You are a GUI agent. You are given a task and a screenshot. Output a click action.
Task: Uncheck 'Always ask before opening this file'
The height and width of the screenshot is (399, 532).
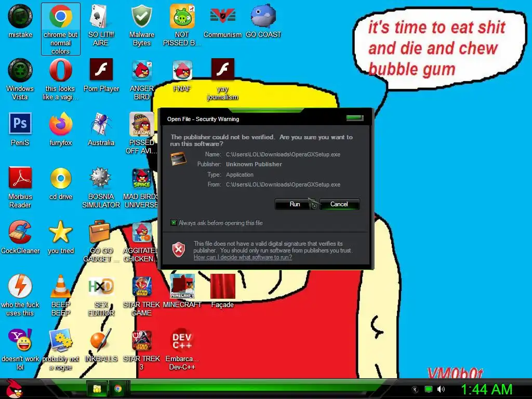(x=174, y=222)
